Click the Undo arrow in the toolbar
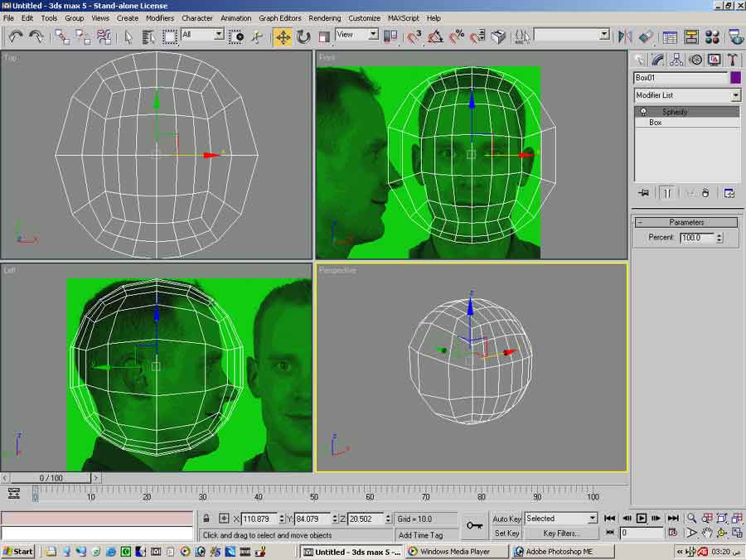Image resolution: width=746 pixels, height=560 pixels. pyautogui.click(x=15, y=36)
